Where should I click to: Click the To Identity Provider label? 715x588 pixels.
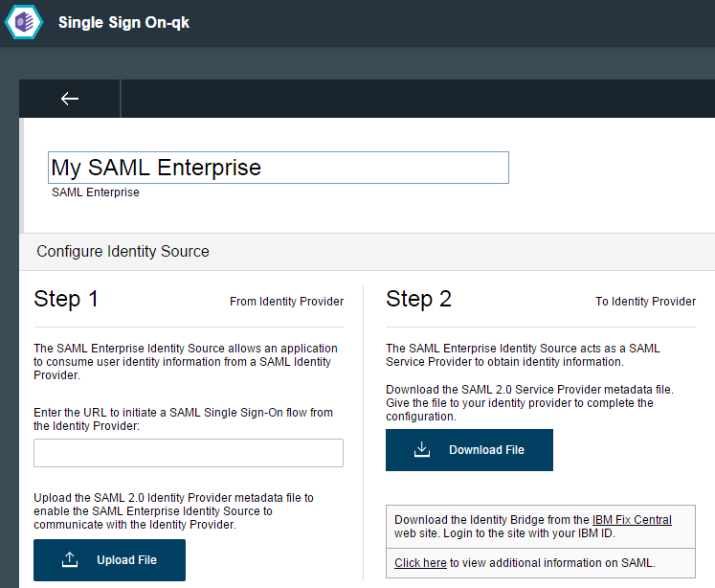pos(645,302)
